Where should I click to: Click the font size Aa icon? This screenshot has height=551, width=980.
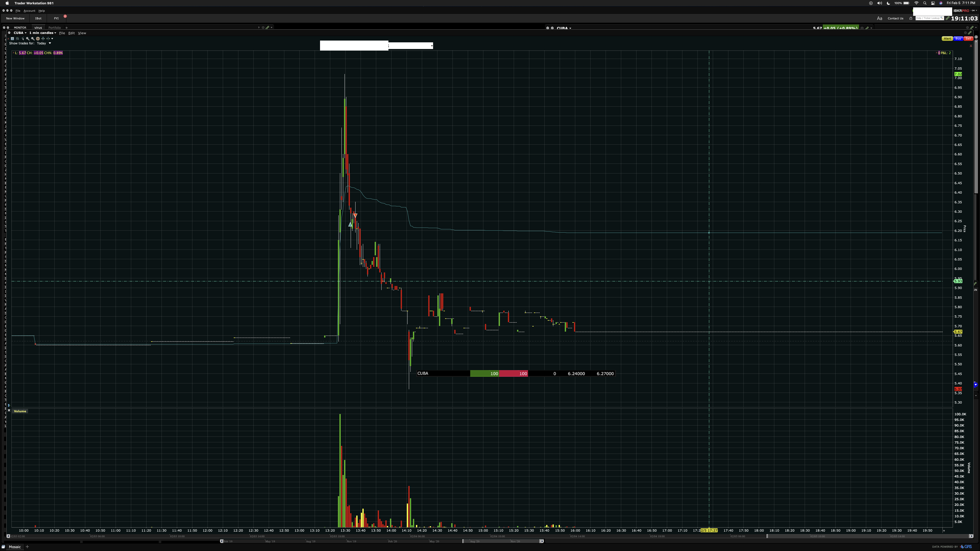(x=879, y=18)
